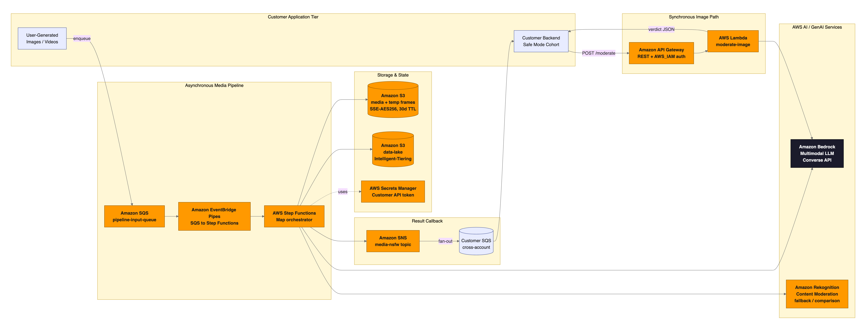Screen dimensions: 868x326
Task: Select the Amazon SNS media-nsfw topic node
Action: [x=393, y=241]
